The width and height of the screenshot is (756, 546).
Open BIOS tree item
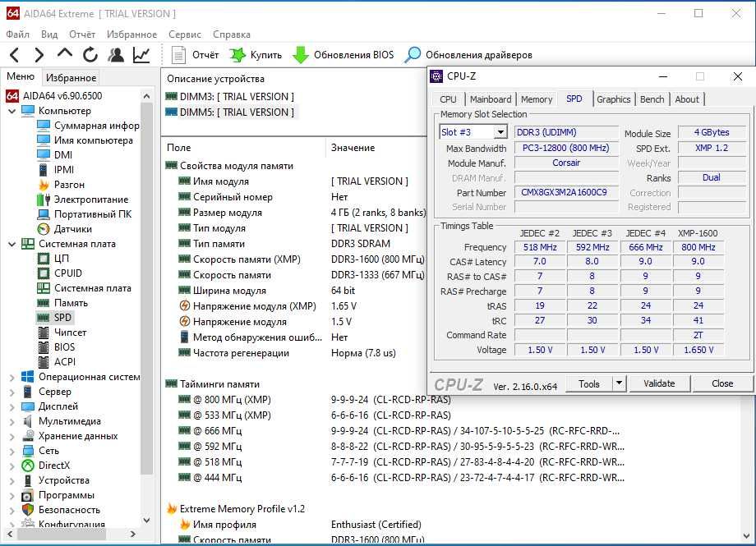56,347
